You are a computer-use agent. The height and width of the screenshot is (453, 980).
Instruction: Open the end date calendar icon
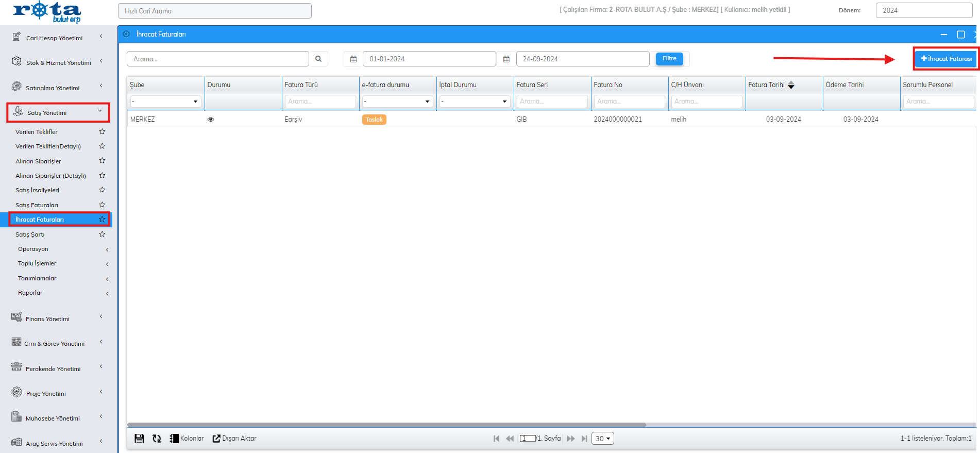tap(506, 59)
